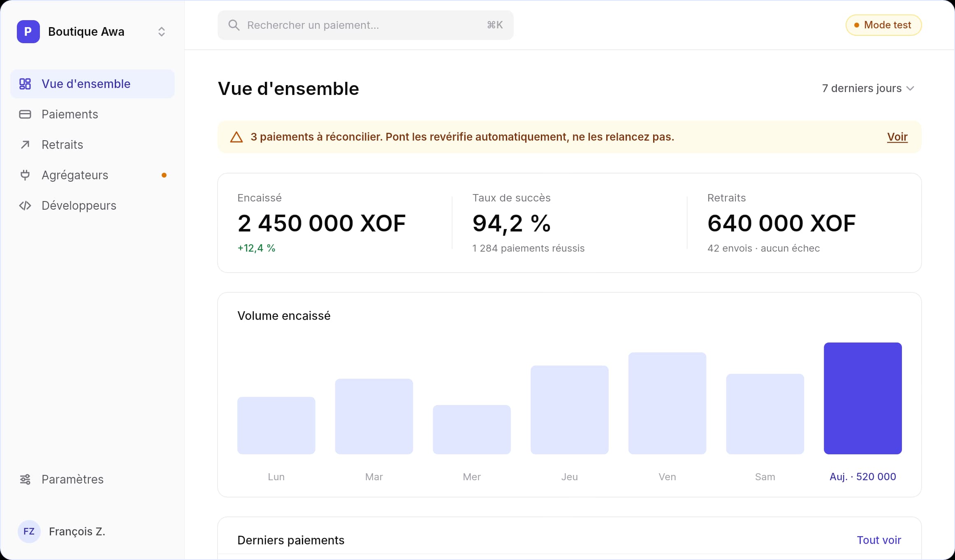The width and height of the screenshot is (955, 560).
Task: Click the Boutique Awa store name
Action: click(x=86, y=32)
